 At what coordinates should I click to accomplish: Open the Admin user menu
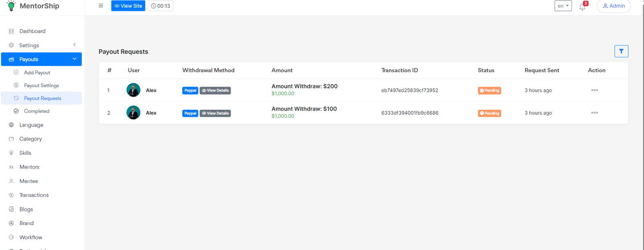pos(613,6)
